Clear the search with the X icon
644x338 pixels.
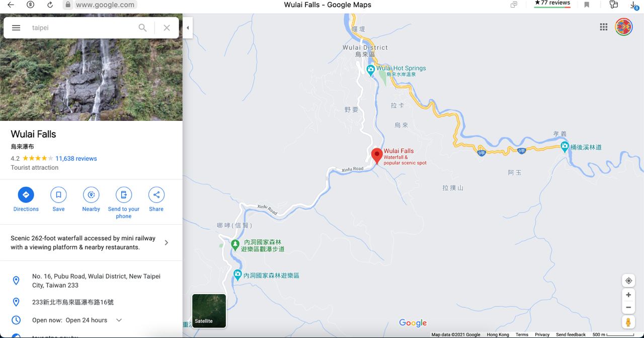(x=167, y=28)
